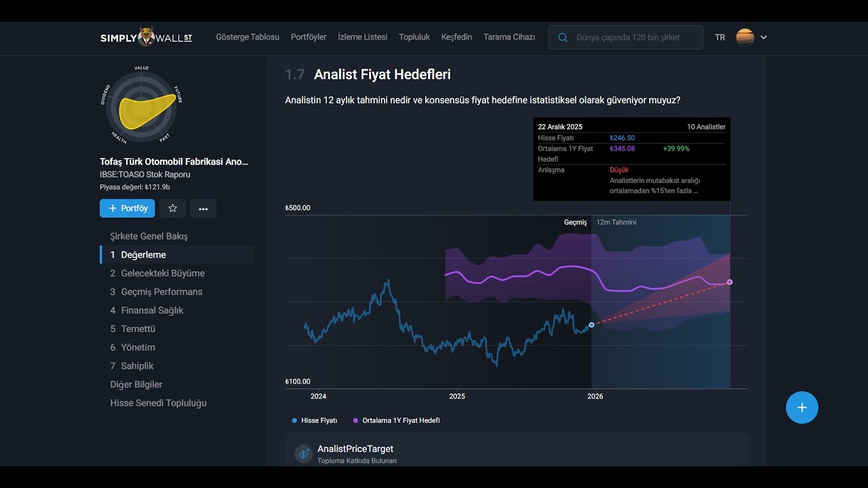Toggle Ortalama 1Y Fiyat Hedefi legend
Screen dimensions: 868x488
(x=397, y=420)
